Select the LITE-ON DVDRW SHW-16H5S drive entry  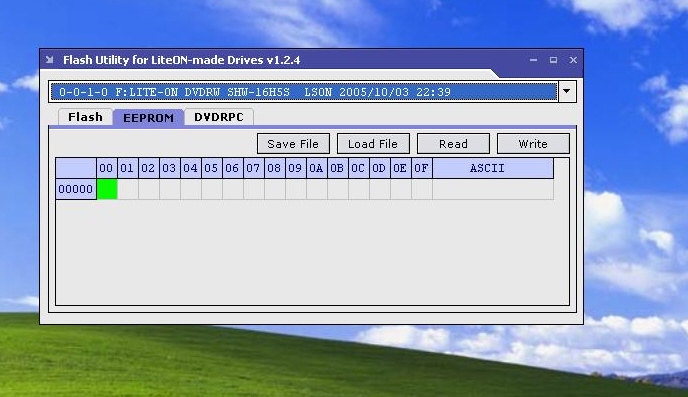(303, 92)
